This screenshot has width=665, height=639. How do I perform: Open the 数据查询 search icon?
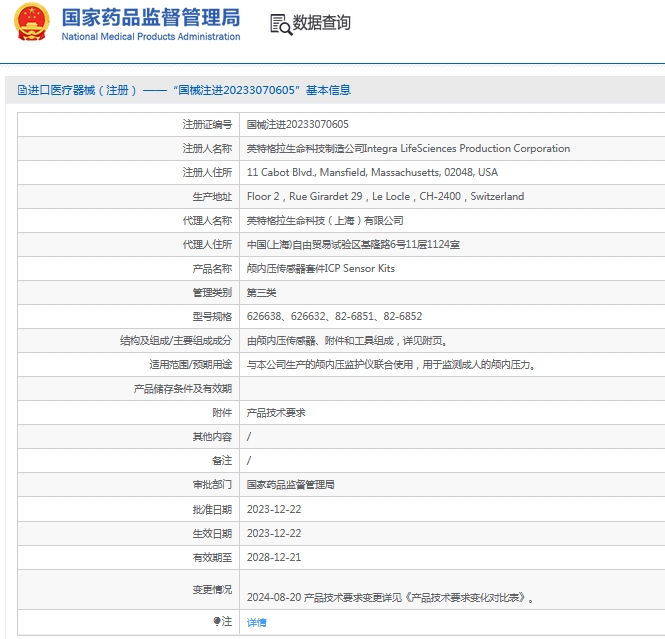point(281,24)
